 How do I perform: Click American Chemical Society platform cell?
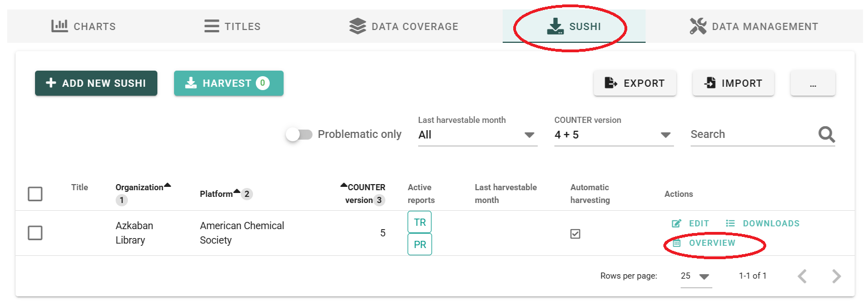pyautogui.click(x=242, y=233)
